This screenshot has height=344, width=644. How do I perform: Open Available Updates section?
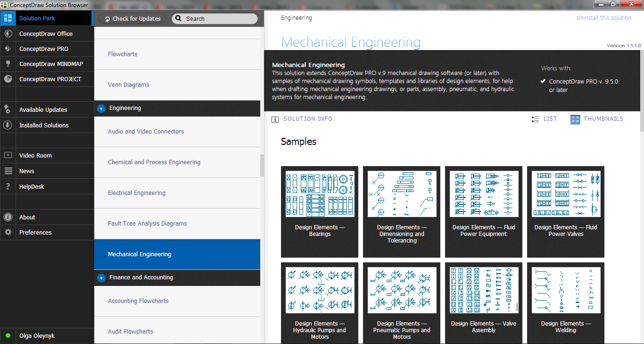tap(43, 110)
